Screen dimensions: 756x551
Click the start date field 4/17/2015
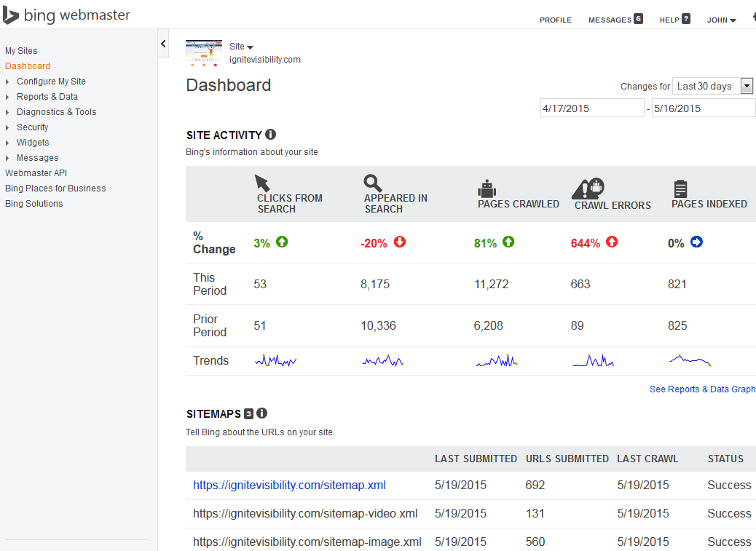coord(592,108)
